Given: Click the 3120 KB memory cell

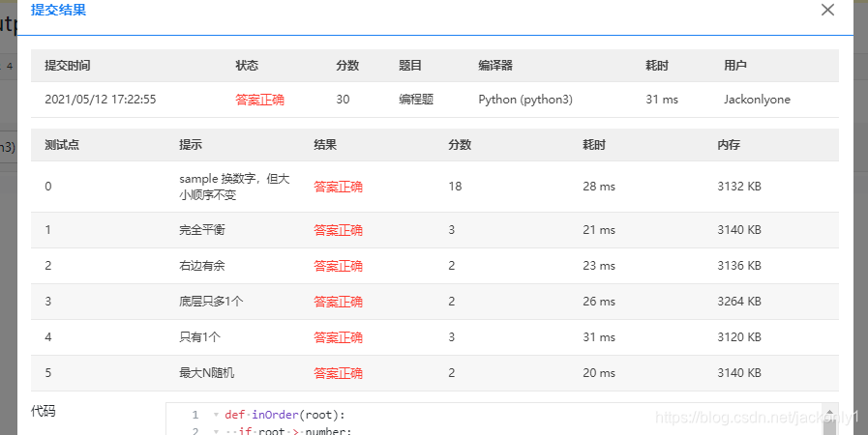Looking at the screenshot, I should 739,337.
